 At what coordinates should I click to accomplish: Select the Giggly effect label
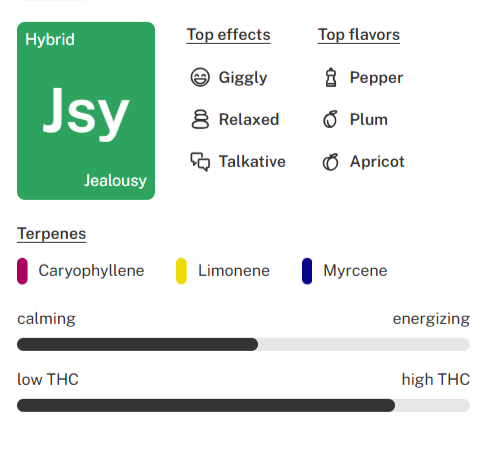click(x=243, y=78)
